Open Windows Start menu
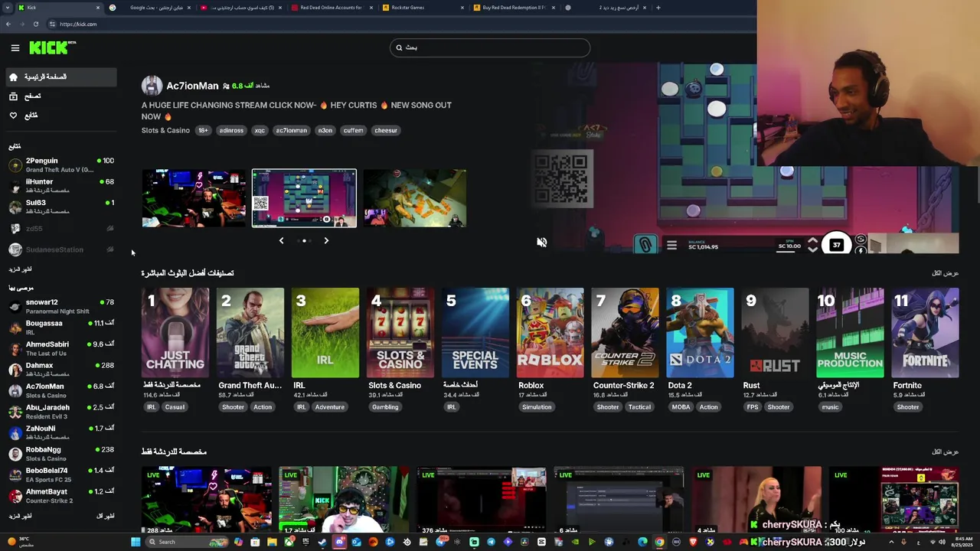The height and width of the screenshot is (551, 980). (x=135, y=542)
